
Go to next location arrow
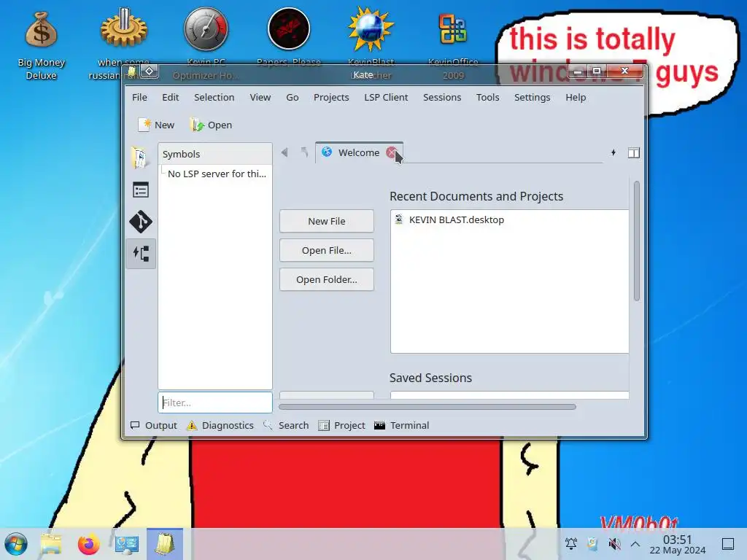[x=304, y=152]
